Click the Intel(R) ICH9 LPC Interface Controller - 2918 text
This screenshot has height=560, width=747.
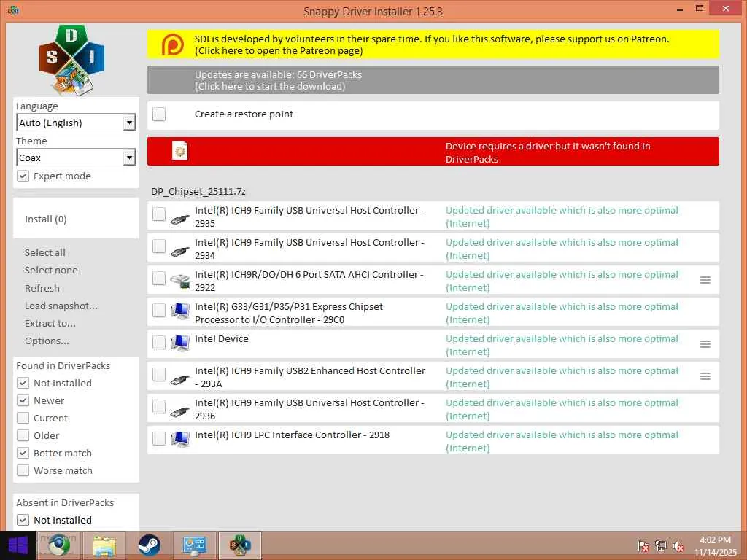click(292, 435)
